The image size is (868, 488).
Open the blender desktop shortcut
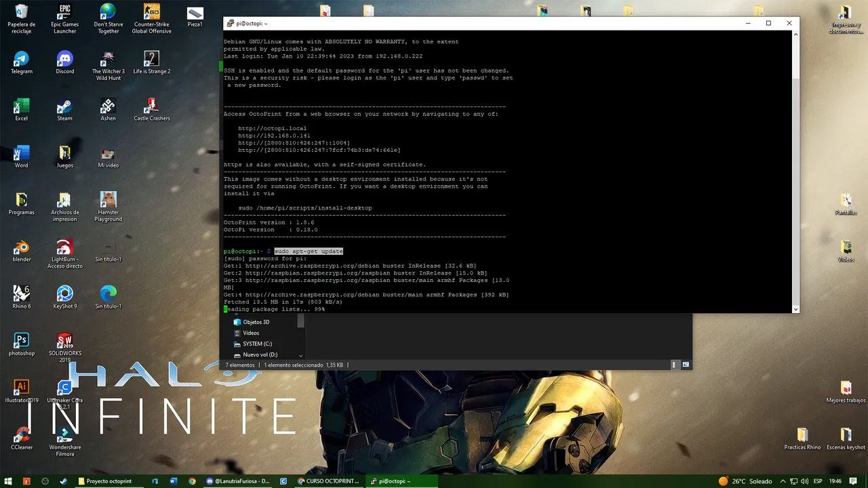point(21,251)
